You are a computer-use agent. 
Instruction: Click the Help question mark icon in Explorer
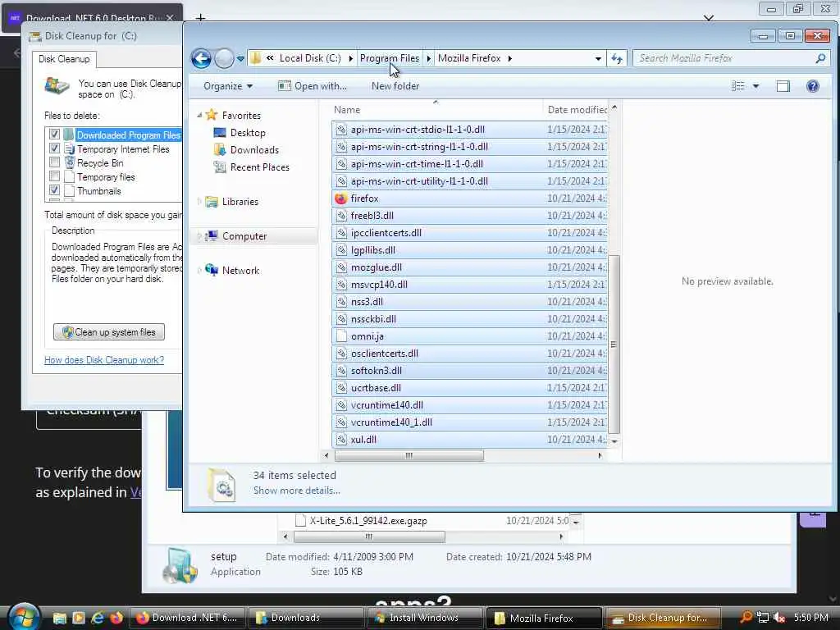pos(813,86)
